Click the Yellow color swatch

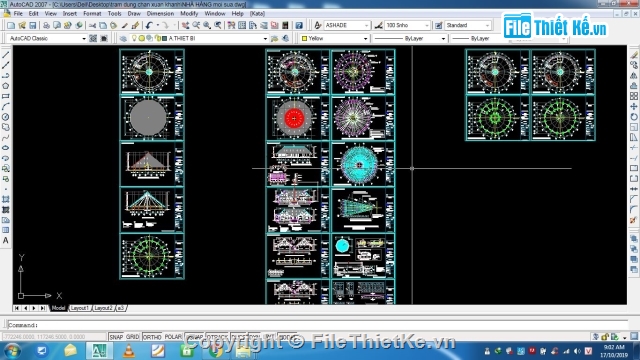point(304,38)
